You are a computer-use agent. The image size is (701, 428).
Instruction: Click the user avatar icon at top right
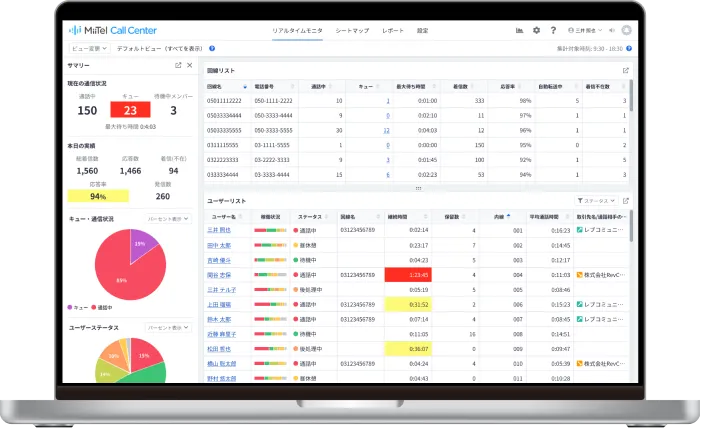[627, 31]
